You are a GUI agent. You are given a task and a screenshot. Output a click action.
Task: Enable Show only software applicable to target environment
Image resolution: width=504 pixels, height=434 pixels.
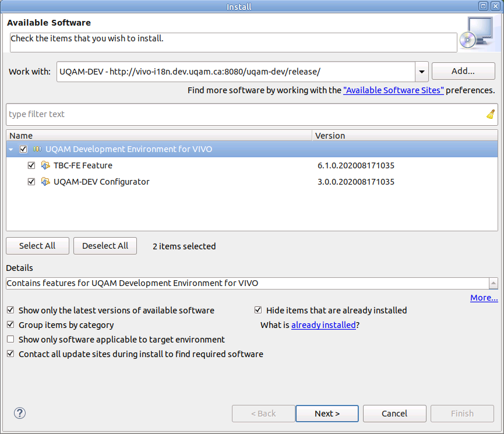tap(10, 340)
